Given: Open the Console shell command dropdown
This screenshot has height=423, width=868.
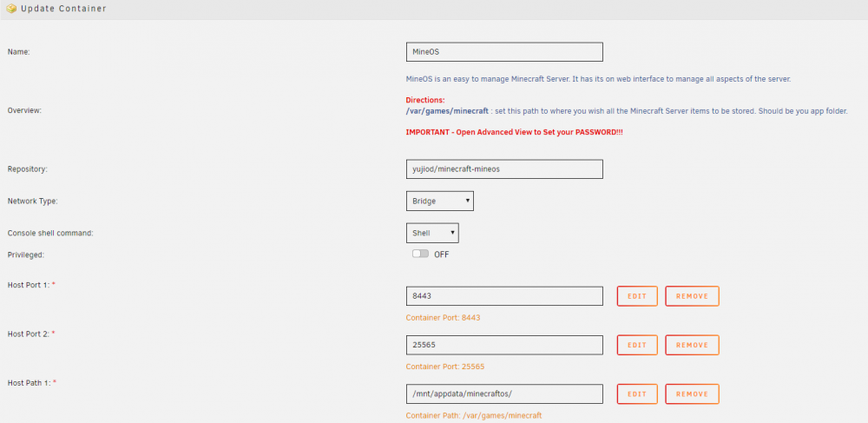Looking at the screenshot, I should pyautogui.click(x=432, y=233).
